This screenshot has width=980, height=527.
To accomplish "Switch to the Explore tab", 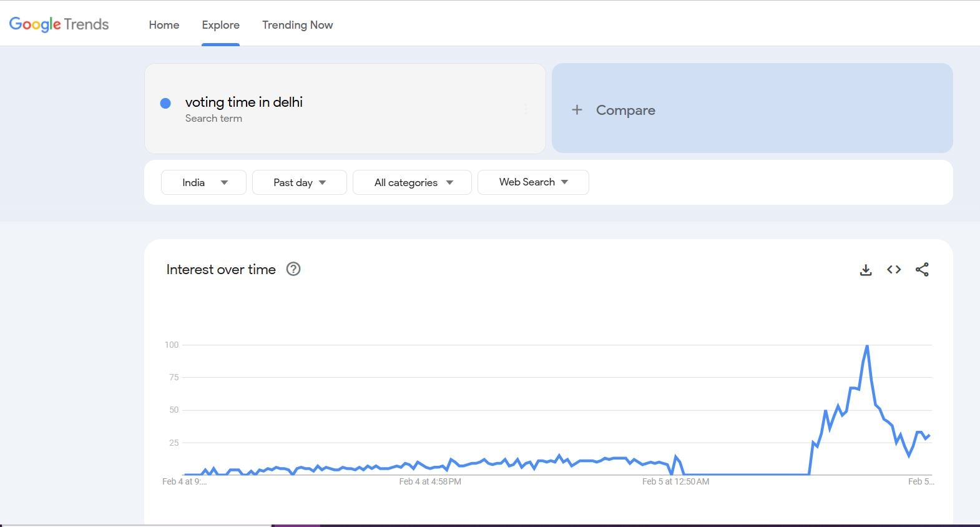I will click(x=220, y=25).
